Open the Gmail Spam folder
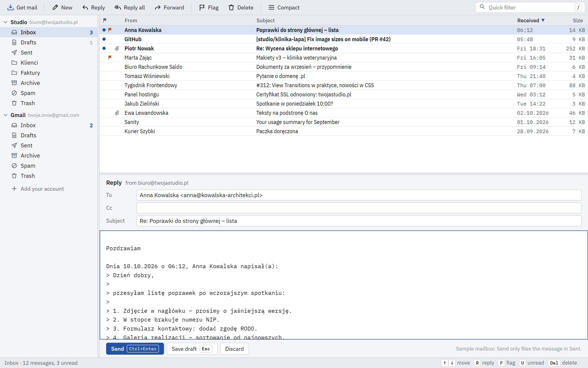The height and width of the screenshot is (368, 588). 49,166
